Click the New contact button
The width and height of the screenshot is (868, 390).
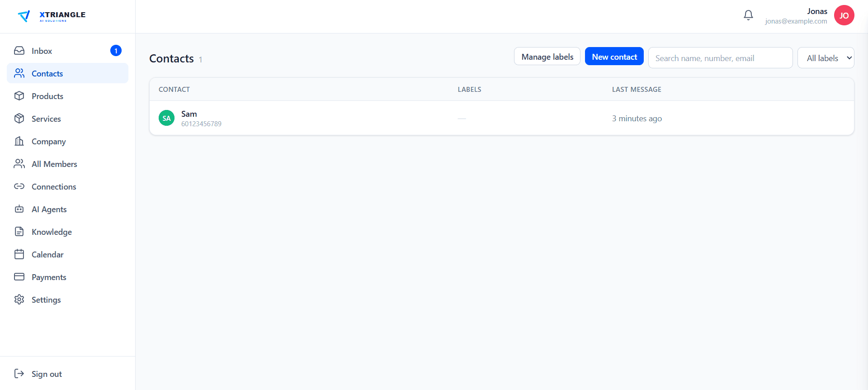click(614, 57)
